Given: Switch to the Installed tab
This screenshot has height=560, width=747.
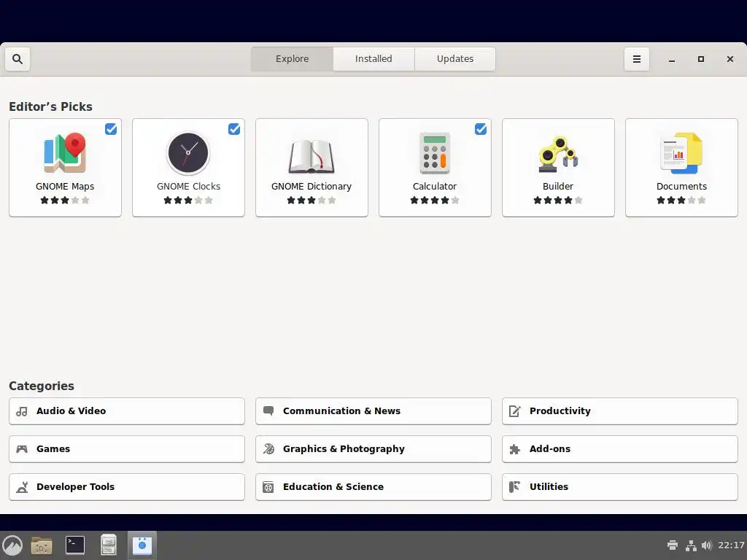Looking at the screenshot, I should click(x=373, y=59).
